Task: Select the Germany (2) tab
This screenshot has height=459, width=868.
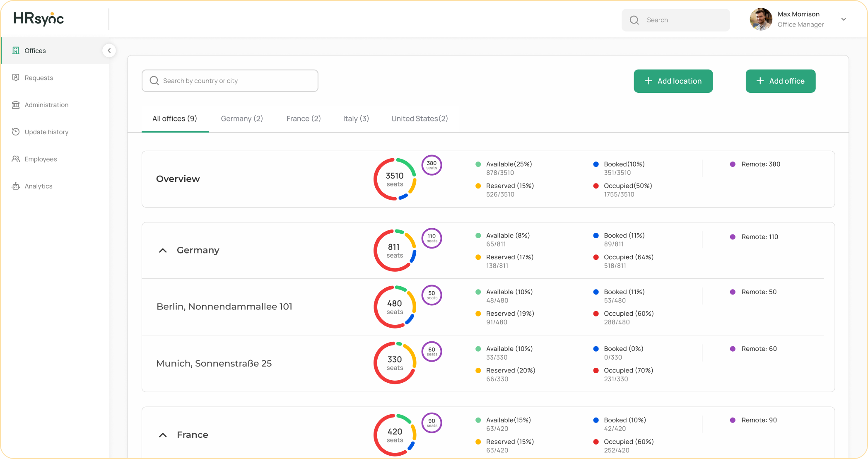Action: pyautogui.click(x=242, y=119)
